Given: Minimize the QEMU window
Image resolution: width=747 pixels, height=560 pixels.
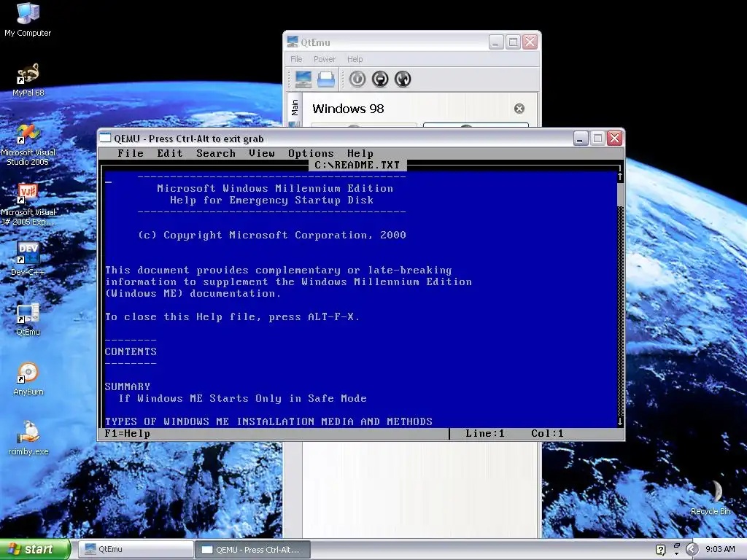Looking at the screenshot, I should [580, 138].
